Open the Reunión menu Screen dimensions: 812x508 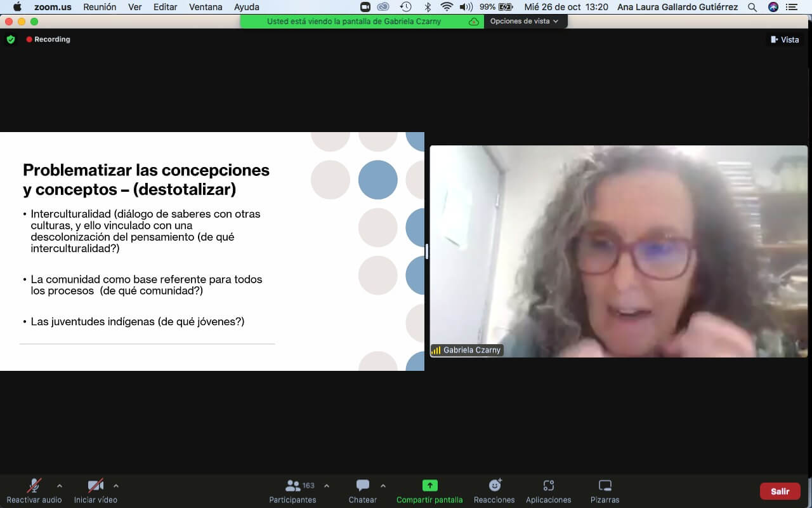point(100,7)
